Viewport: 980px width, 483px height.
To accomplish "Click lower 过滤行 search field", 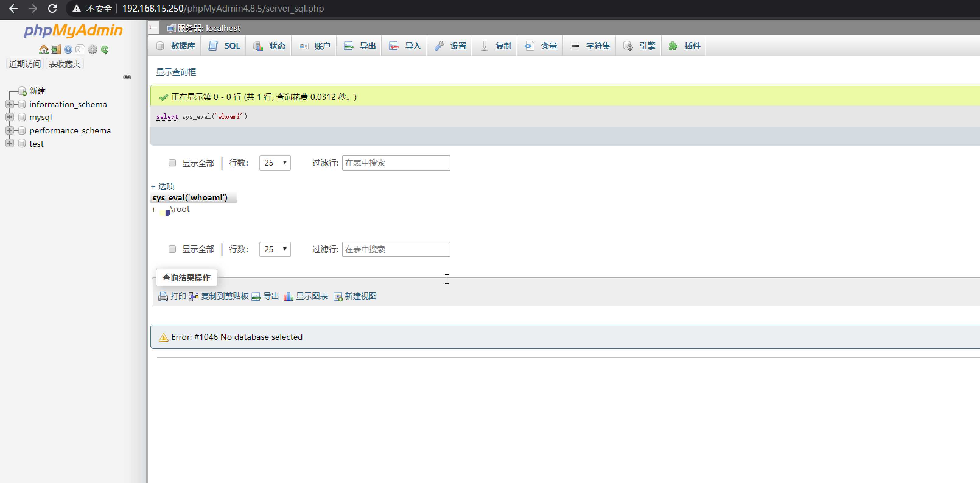I will point(396,249).
